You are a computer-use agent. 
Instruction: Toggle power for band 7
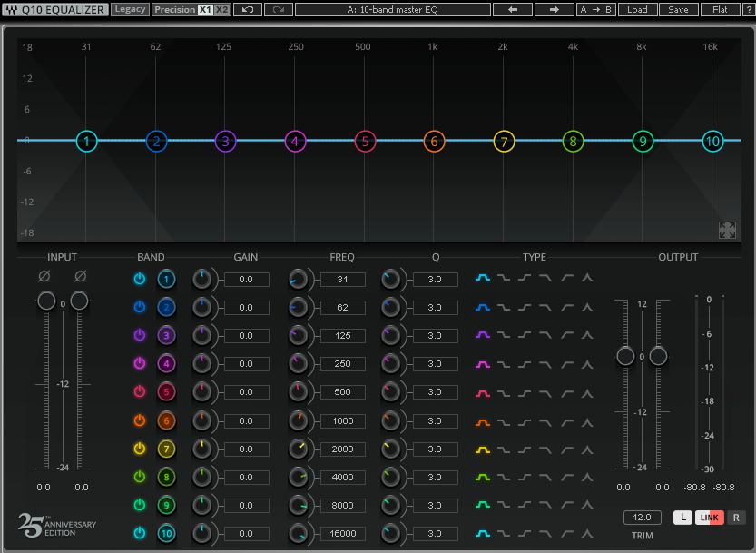point(140,449)
